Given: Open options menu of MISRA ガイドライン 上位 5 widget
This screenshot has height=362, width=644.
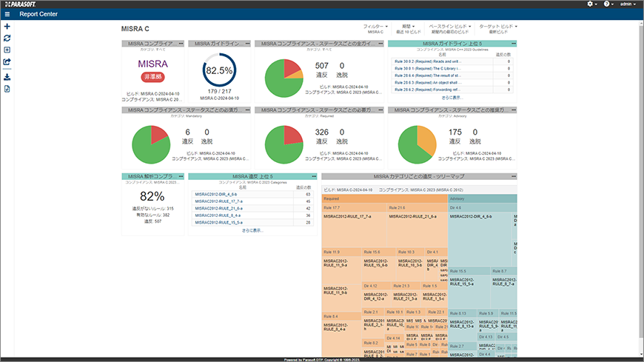Looking at the screenshot, I should tap(514, 43).
